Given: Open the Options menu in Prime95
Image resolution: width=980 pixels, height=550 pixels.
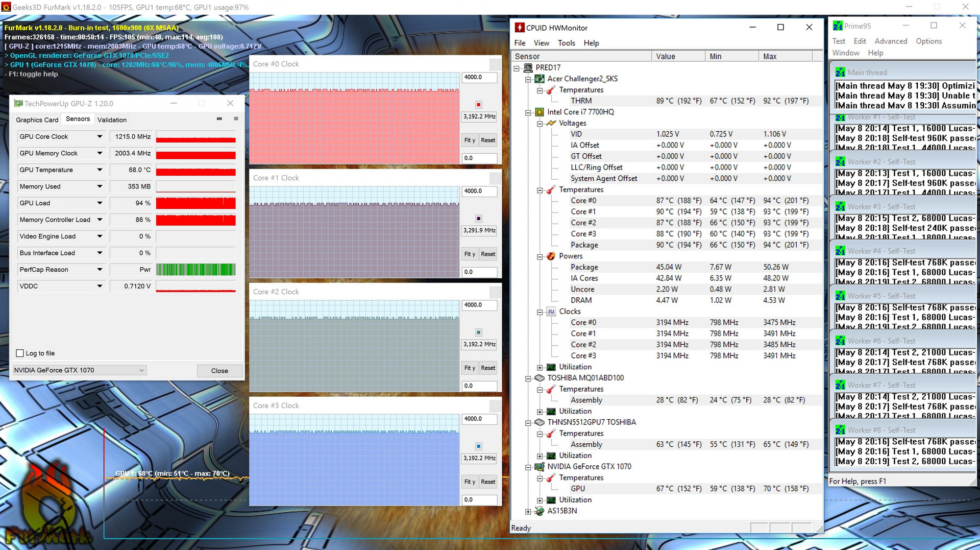Looking at the screenshot, I should click(x=928, y=41).
